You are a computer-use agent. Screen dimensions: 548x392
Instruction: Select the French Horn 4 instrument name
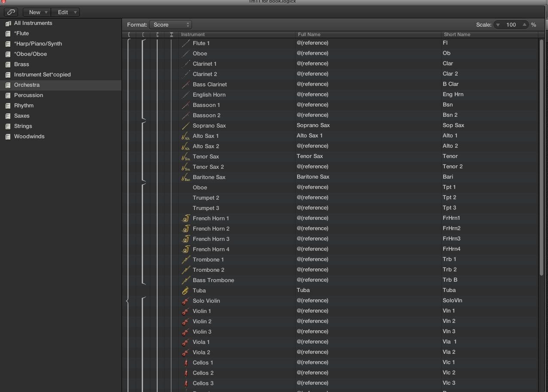[x=211, y=249]
